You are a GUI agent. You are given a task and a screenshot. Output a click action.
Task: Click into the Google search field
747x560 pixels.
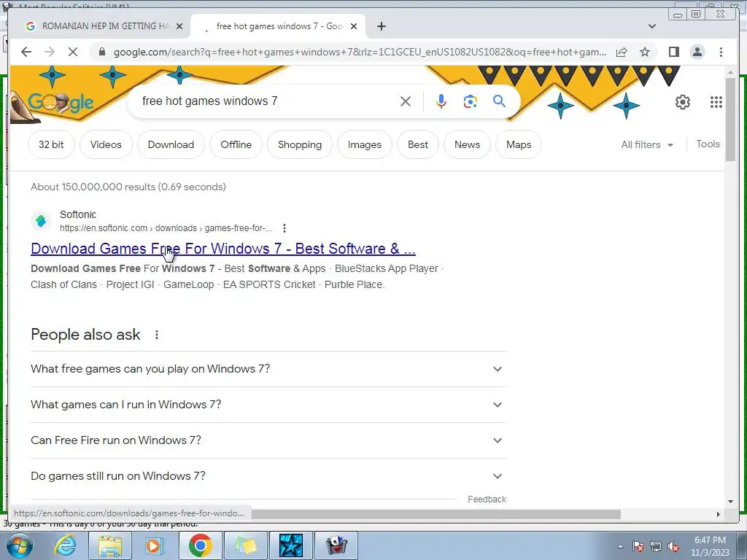267,101
